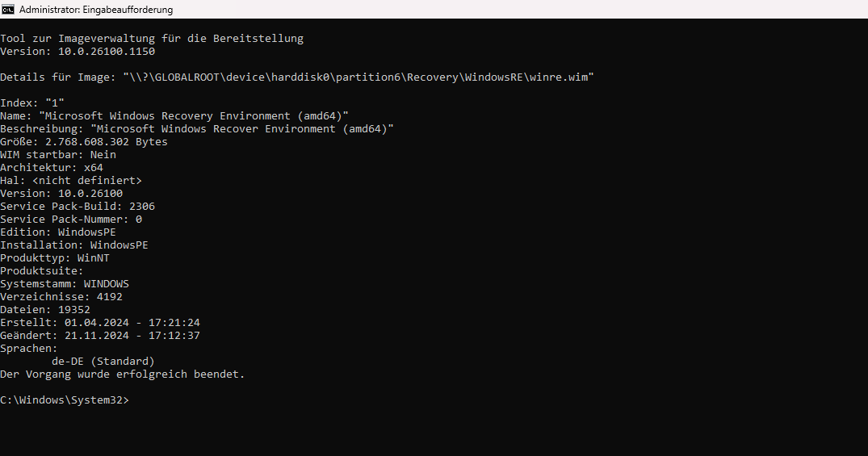Click the 'Architektur: x64' line
Image resolution: width=868 pixels, height=456 pixels.
pos(52,167)
